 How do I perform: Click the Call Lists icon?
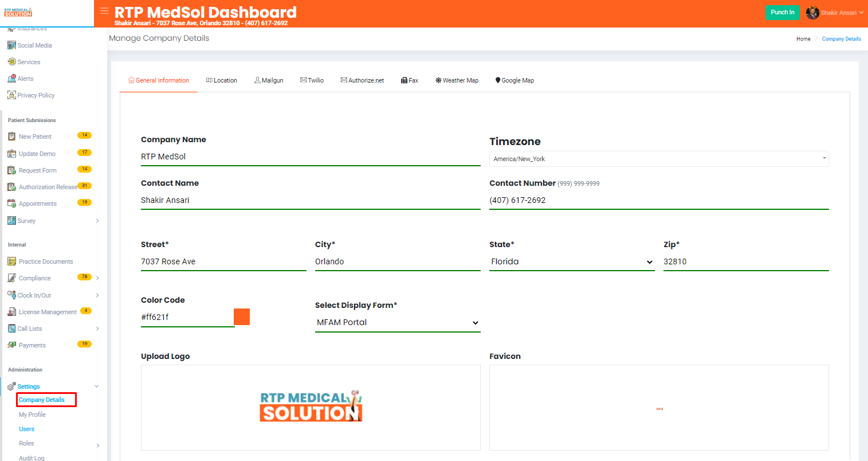click(x=11, y=329)
